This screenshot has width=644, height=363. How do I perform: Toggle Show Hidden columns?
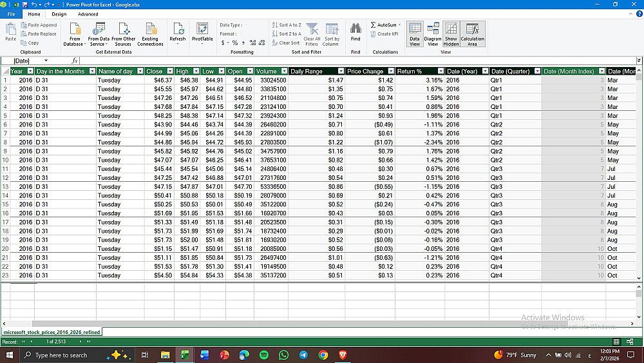click(x=451, y=34)
